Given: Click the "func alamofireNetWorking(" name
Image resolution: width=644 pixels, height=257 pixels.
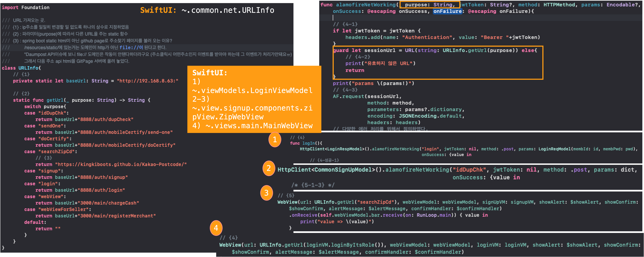Looking at the screenshot, I should (x=360, y=5).
